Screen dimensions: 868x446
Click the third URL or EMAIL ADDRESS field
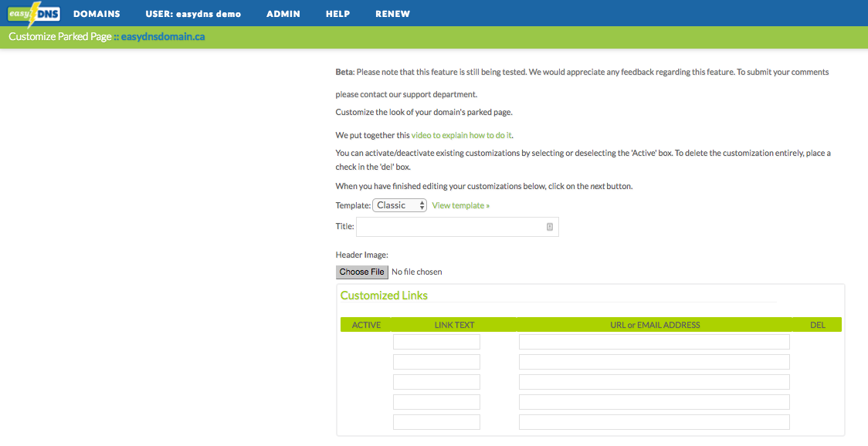pos(654,382)
